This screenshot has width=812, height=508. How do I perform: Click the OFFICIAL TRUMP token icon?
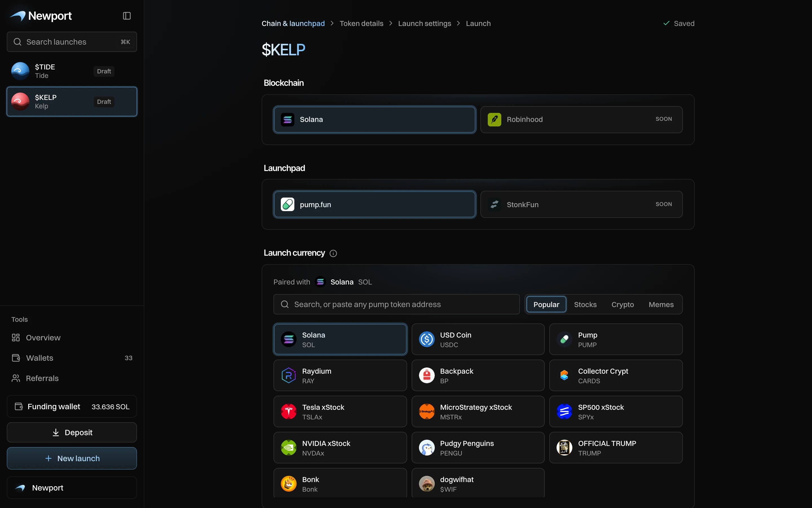[x=564, y=448]
